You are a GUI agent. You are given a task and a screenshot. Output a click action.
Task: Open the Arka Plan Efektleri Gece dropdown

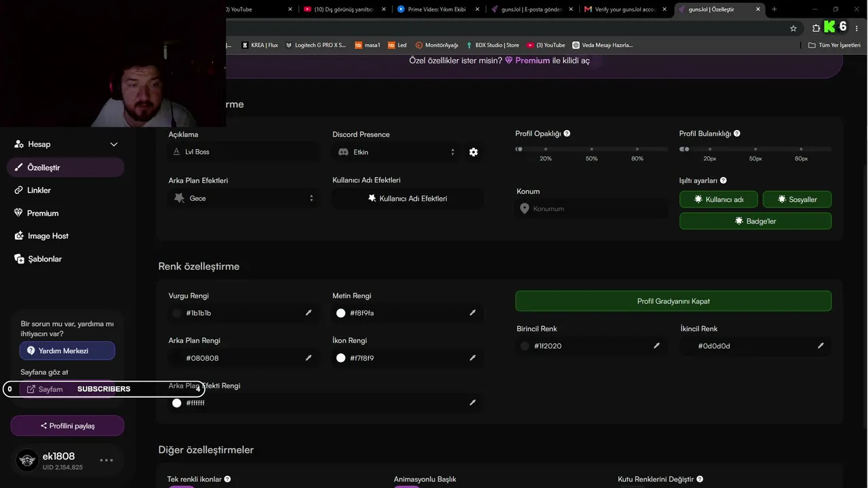[x=243, y=198]
